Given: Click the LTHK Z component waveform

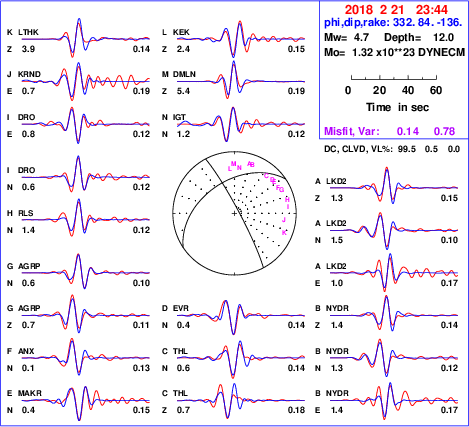Looking at the screenshot, I should 86,38.
